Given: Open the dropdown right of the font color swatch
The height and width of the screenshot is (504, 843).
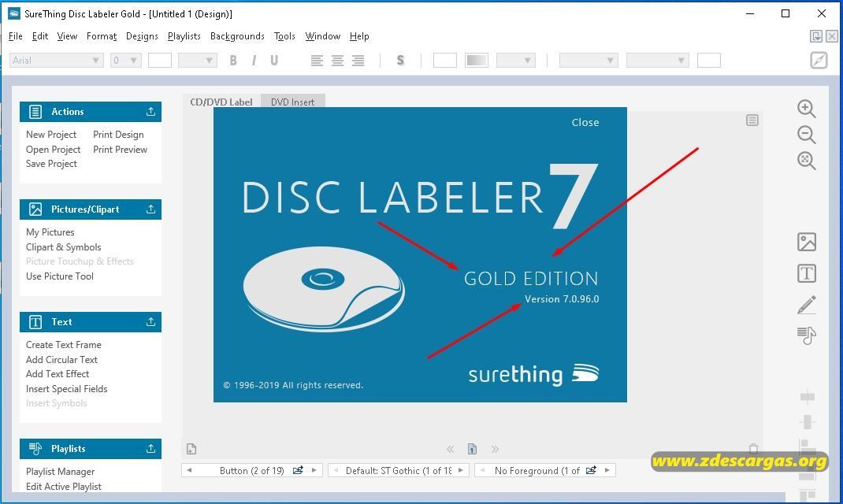Looking at the screenshot, I should 197,60.
